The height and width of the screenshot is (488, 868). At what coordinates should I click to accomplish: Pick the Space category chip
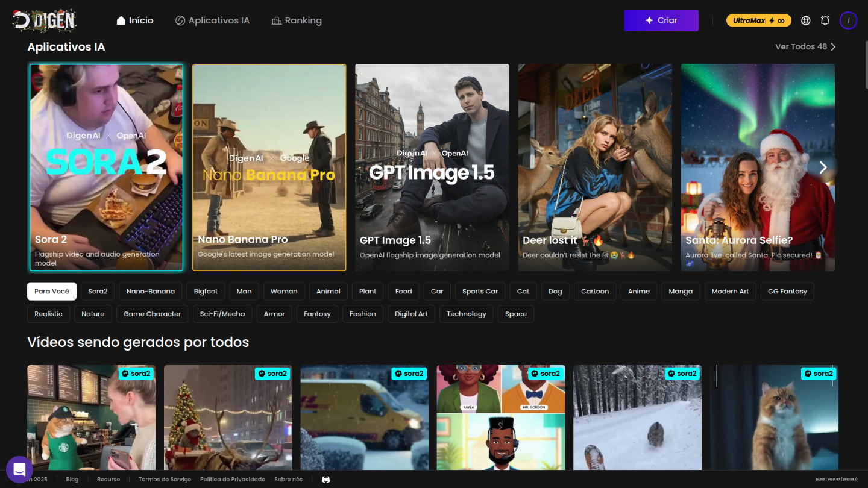point(516,314)
